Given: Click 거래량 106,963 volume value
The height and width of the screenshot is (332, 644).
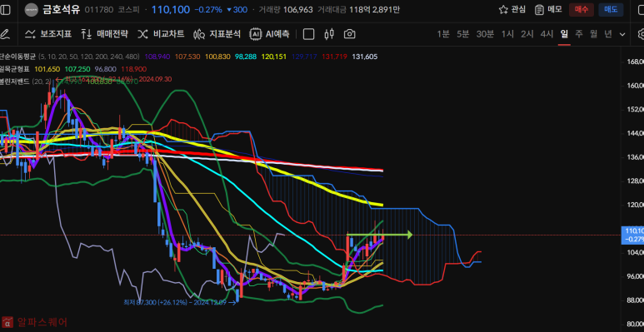Looking at the screenshot, I should pyautogui.click(x=297, y=10).
